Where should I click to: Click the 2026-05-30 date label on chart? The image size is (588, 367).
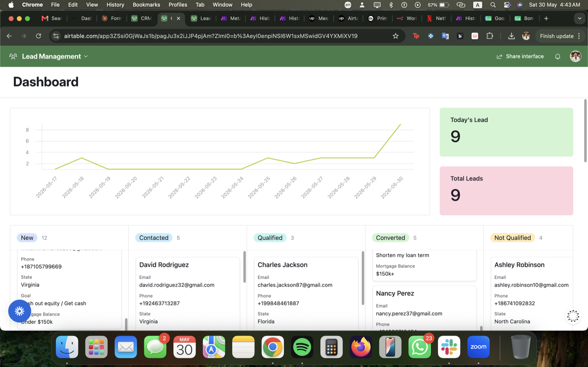(x=392, y=188)
